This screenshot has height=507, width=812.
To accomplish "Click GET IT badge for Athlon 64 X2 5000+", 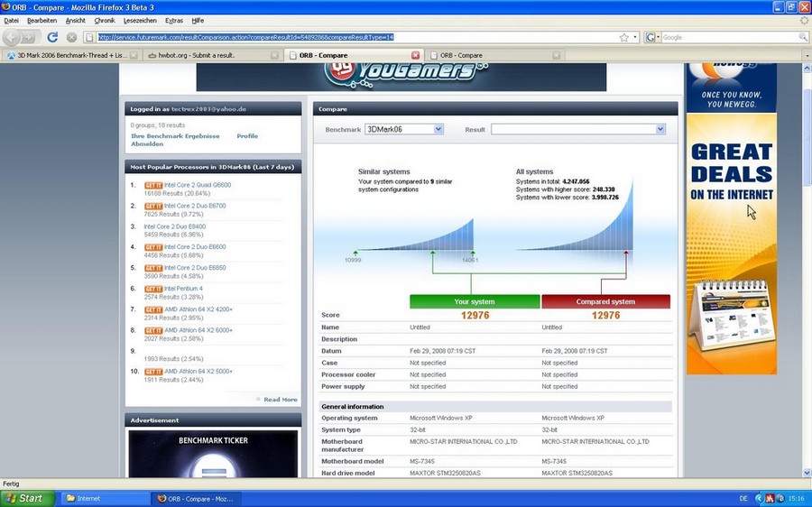I will coord(153,372).
